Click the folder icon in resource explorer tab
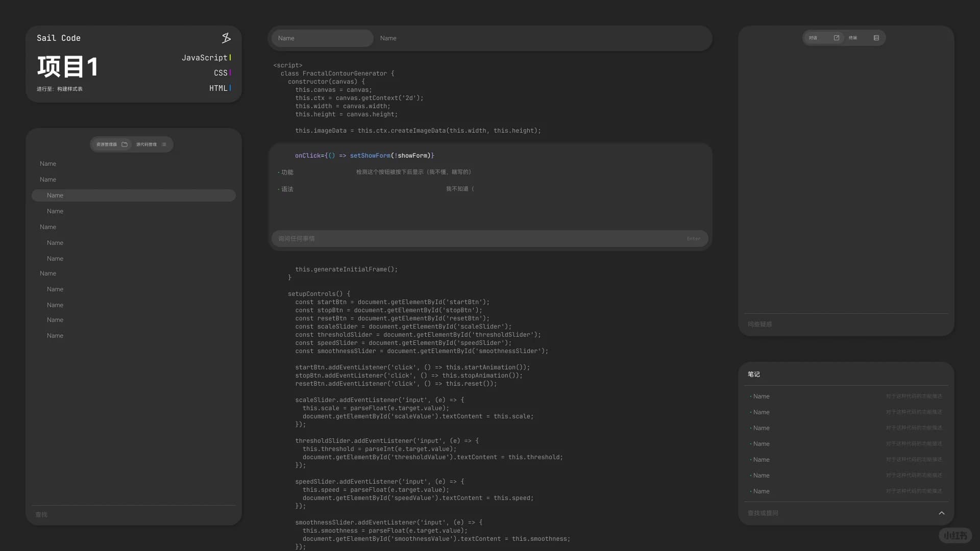Screen dimensions: 980x551 coord(125,144)
